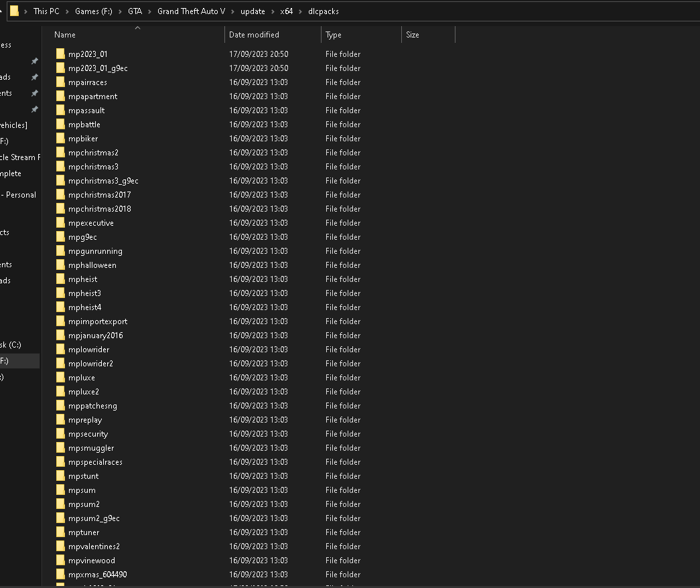Image resolution: width=700 pixels, height=588 pixels.
Task: Select the mpchristmas2017 folder name
Action: [100, 195]
